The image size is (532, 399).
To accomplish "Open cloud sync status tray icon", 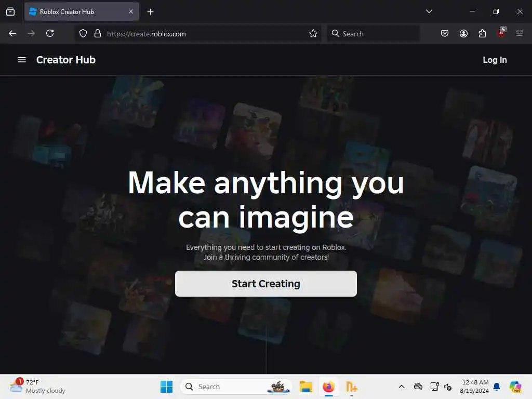I will (418, 387).
